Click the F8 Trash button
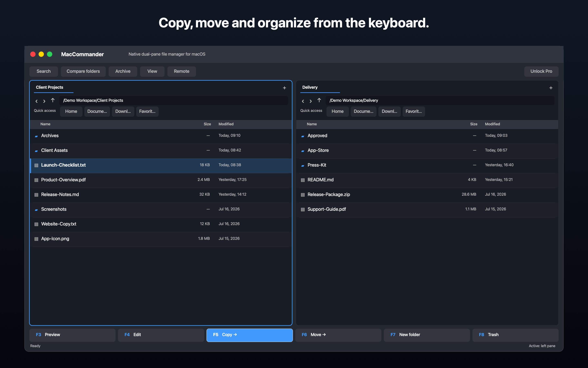Screen dimensions: 588x368 [x=515, y=335]
